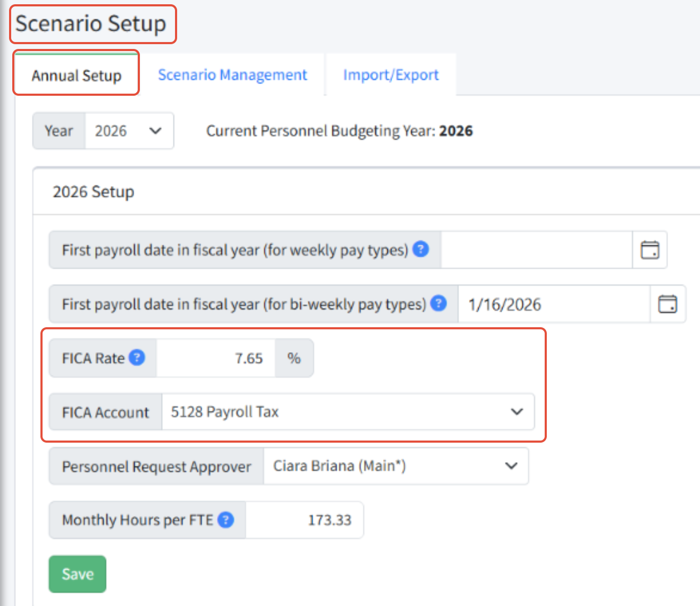Click the Scenario Setup page heading
This screenshot has height=606, width=700.
91,23
